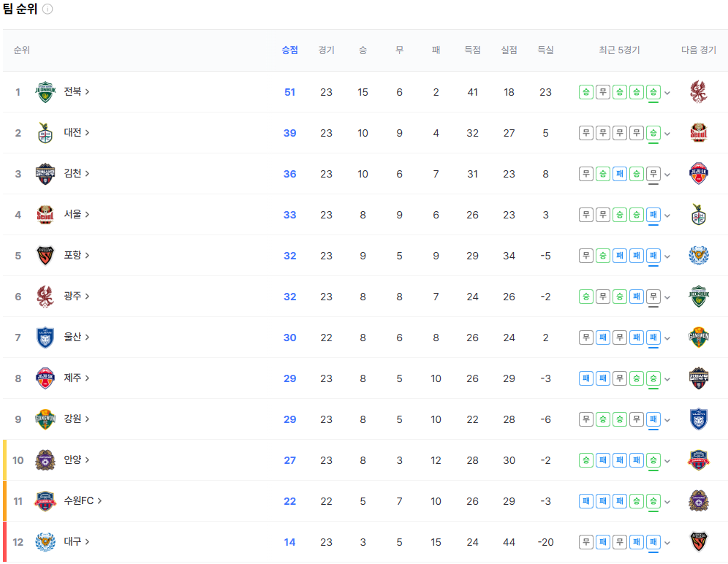Click the 대전 team crest icon
The width and height of the screenshot is (728, 564).
[45, 133]
